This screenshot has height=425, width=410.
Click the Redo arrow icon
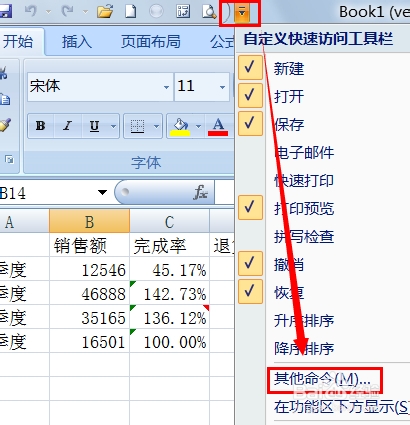(68, 11)
